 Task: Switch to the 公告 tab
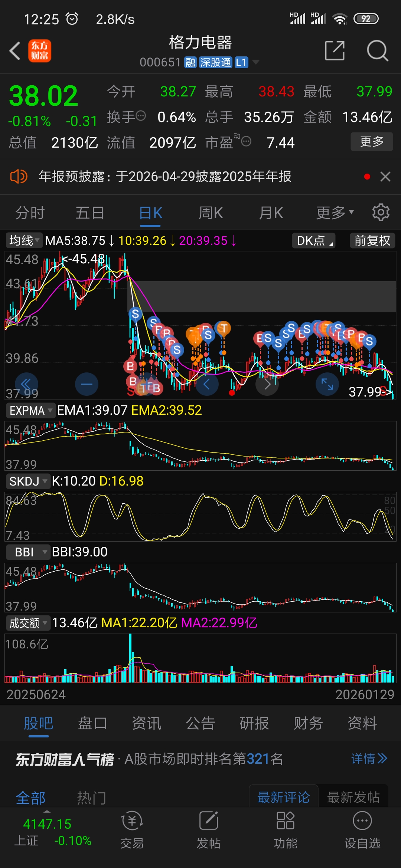200,723
